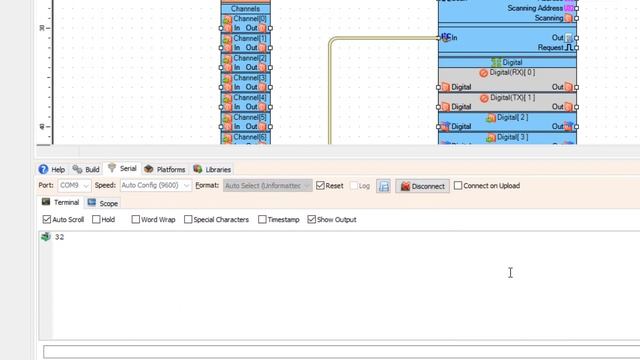Click the serial Out pin icon

point(569,38)
